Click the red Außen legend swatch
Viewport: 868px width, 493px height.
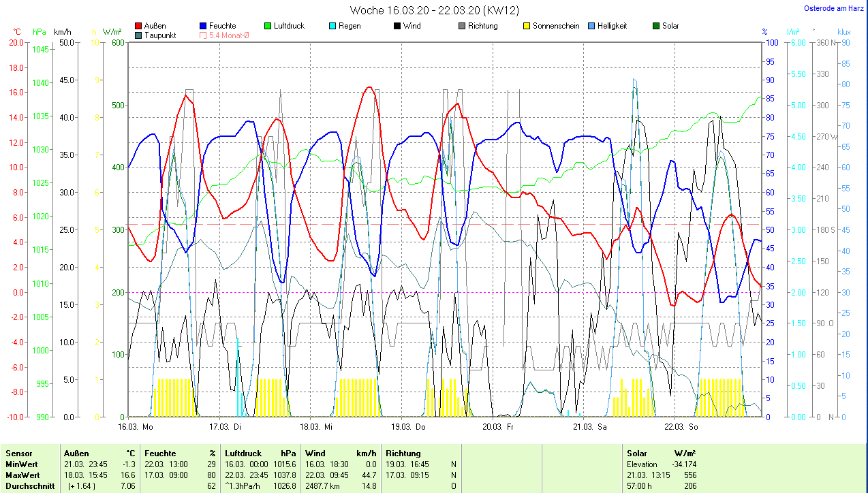139,26
